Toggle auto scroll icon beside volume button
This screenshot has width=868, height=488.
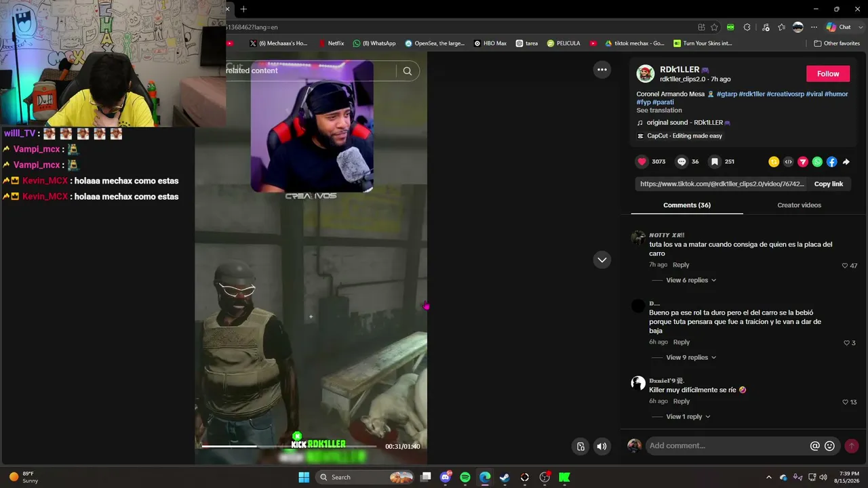(580, 446)
